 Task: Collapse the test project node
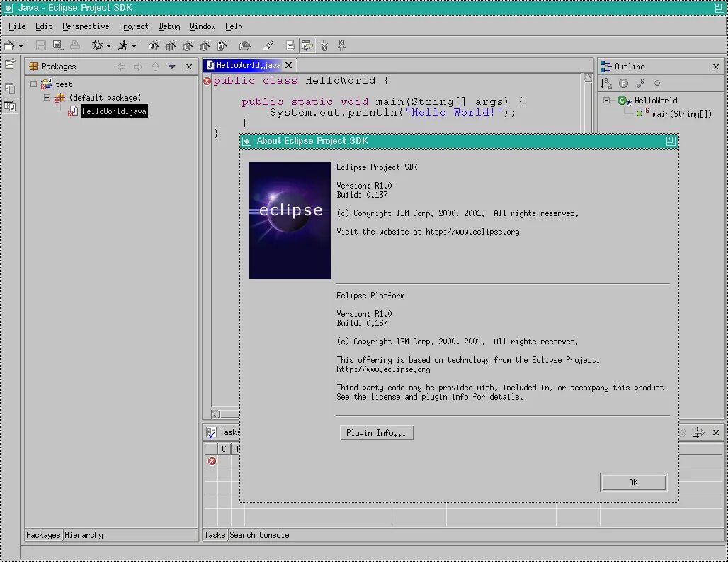pyautogui.click(x=33, y=84)
